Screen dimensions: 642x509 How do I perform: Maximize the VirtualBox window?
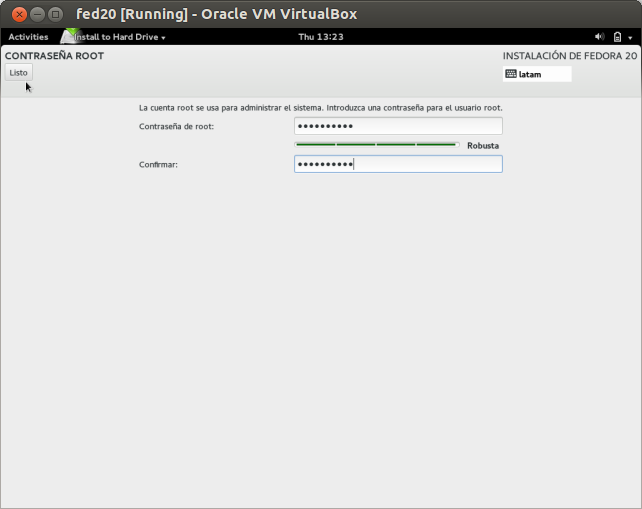point(55,14)
